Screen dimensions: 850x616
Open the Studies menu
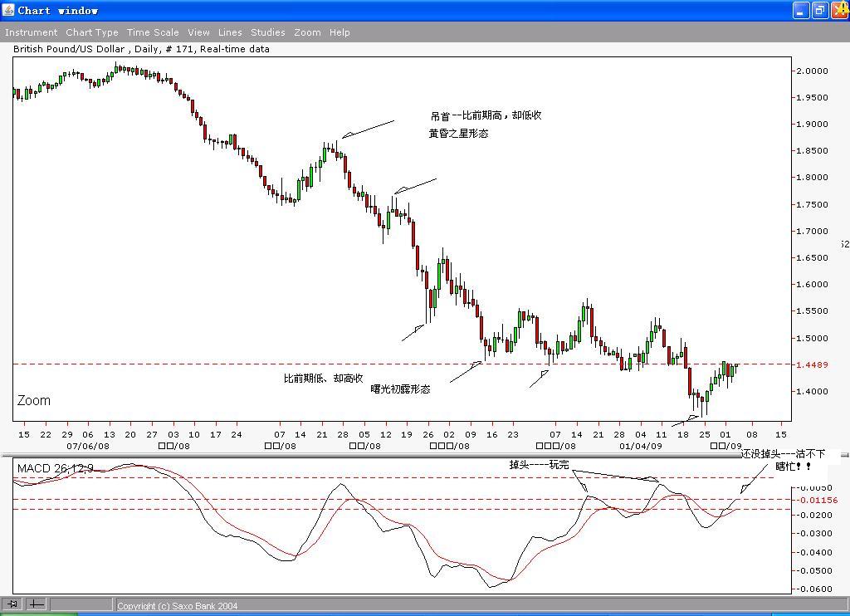pos(268,32)
